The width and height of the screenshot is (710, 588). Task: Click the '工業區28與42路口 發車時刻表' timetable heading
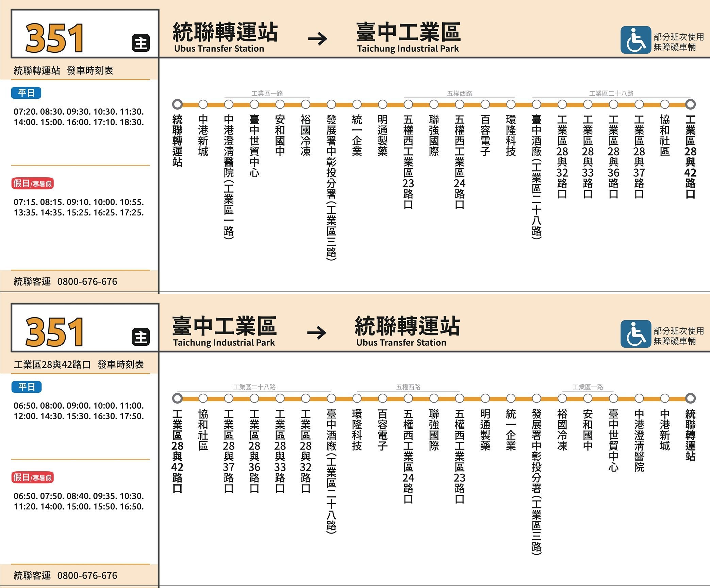coord(79,364)
